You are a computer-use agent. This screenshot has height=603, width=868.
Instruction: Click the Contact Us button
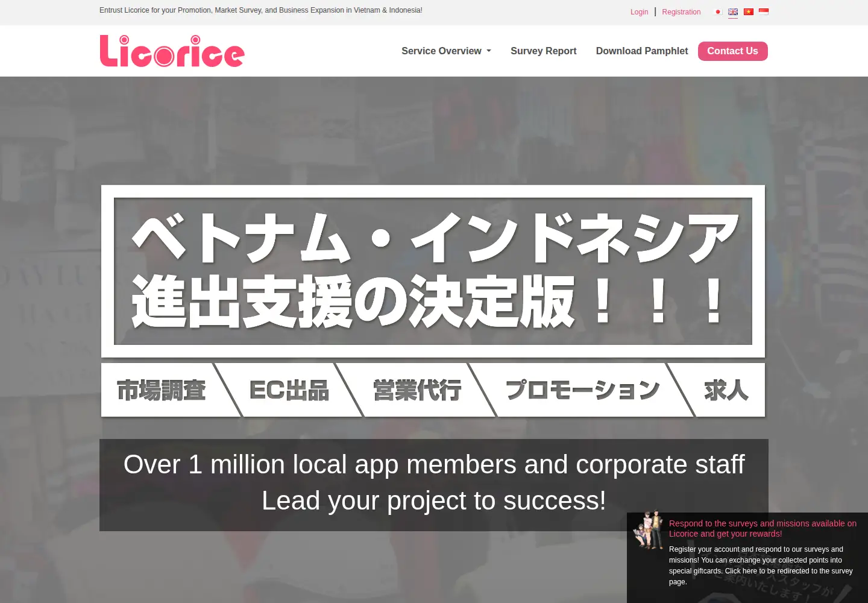[x=732, y=51]
